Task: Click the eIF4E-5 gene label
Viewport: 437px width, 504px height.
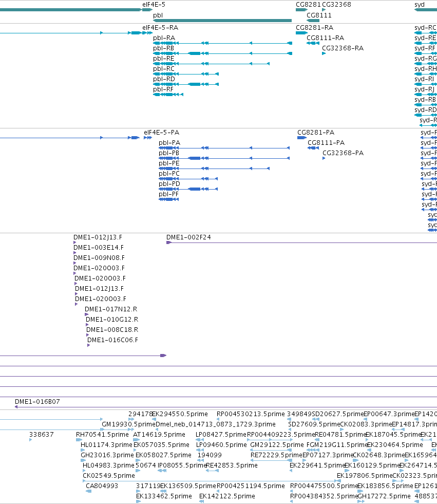Action: [154, 5]
